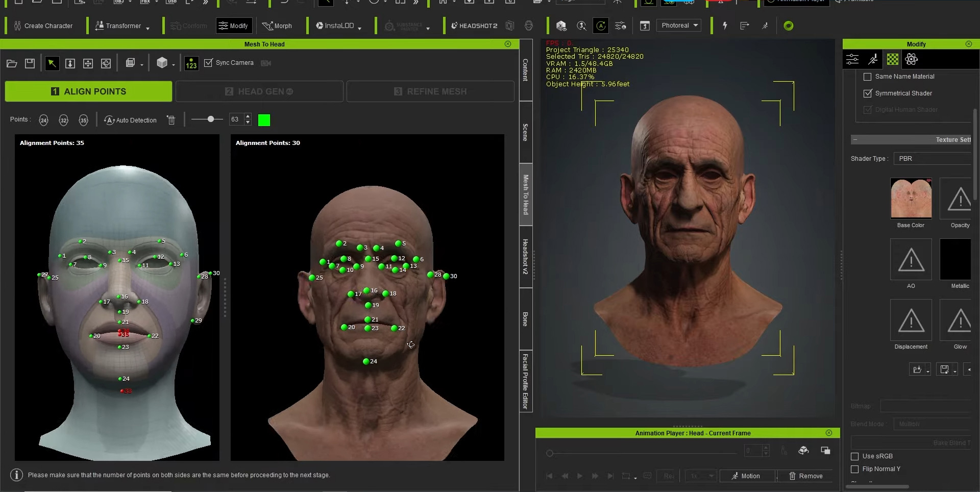This screenshot has height=492, width=980.
Task: Select the 32 points head preset
Action: pyautogui.click(x=63, y=120)
